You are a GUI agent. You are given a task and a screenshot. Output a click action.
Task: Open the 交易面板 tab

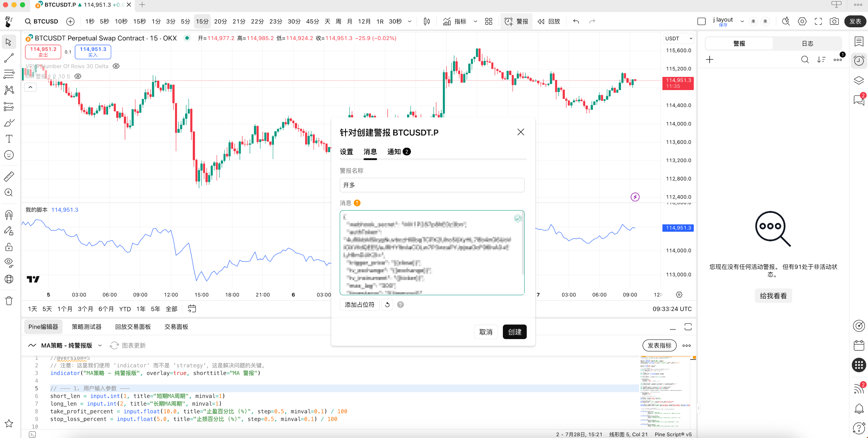(177, 327)
